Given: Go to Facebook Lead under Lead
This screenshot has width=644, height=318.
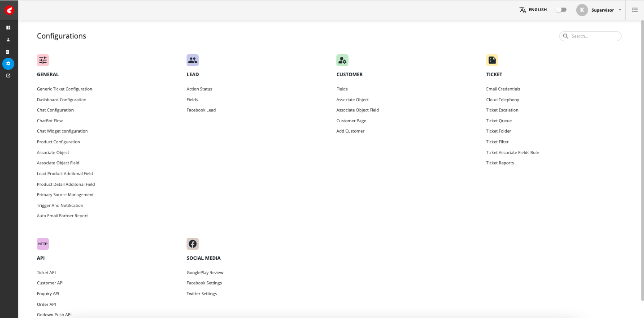Looking at the screenshot, I should point(201,110).
